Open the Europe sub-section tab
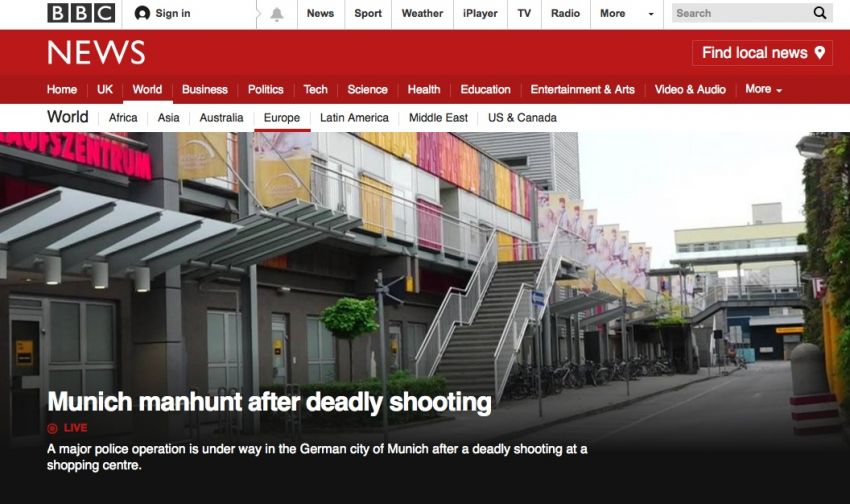 tap(282, 118)
